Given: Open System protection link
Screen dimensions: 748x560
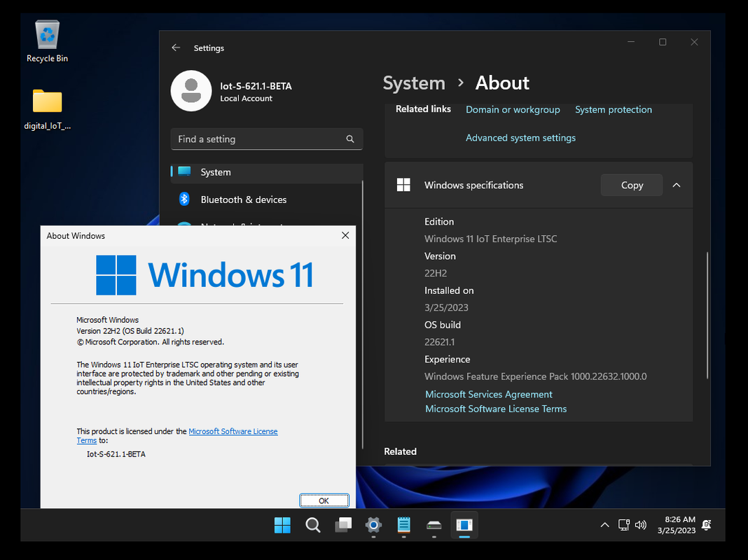Looking at the screenshot, I should click(x=614, y=110).
